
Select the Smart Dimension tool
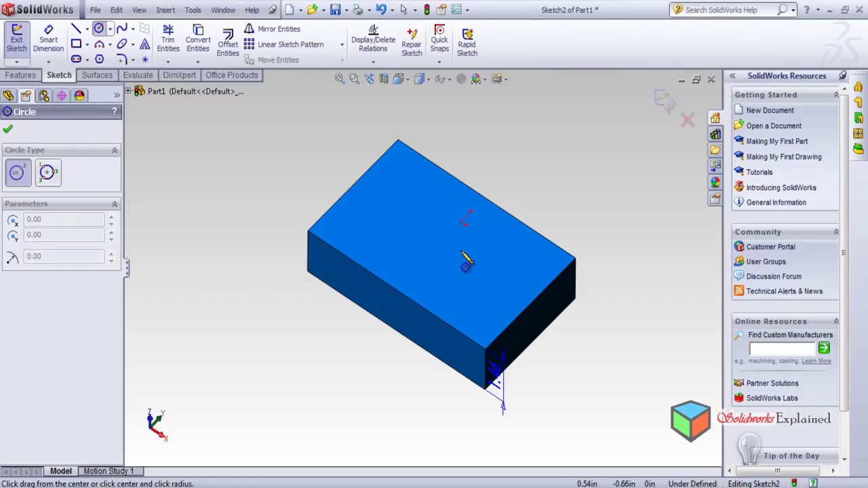pos(48,39)
